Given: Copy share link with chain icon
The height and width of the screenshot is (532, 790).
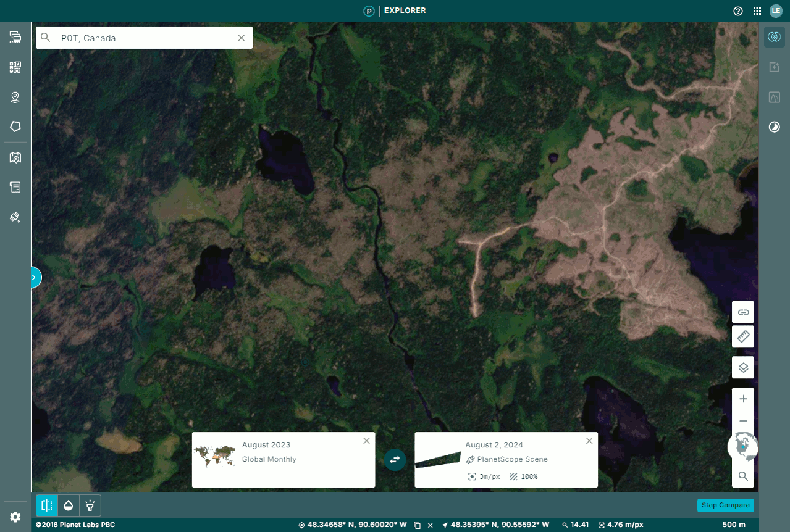Looking at the screenshot, I should coord(743,312).
